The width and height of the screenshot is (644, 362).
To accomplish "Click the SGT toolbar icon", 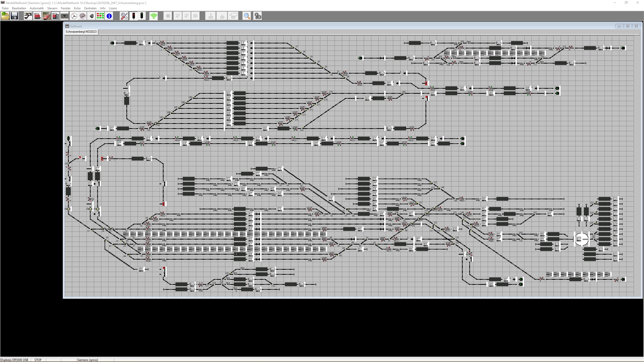I will pos(222,16).
